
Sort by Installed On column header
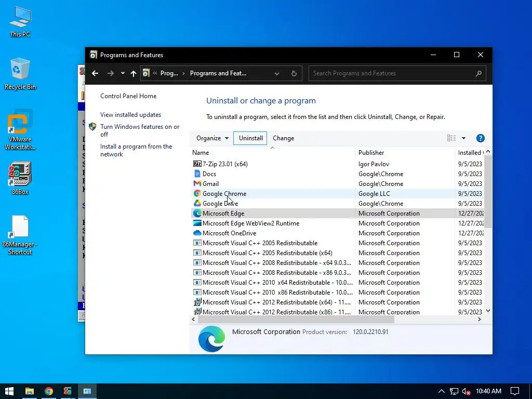pyautogui.click(x=470, y=153)
